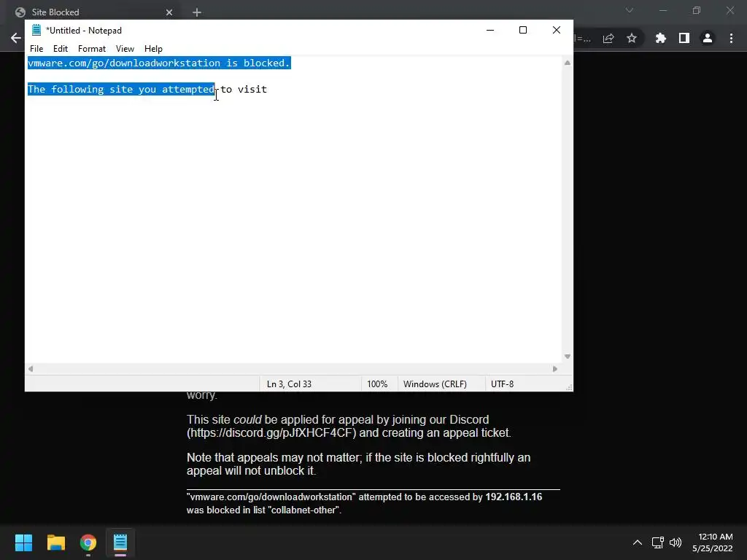Click Notepad horizontal scrollbar right arrow
Image resolution: width=747 pixels, height=560 pixels.
click(x=554, y=368)
